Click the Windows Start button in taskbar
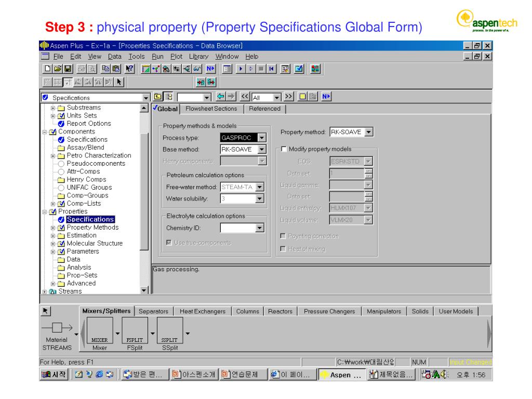This screenshot has height=399, width=532. (54, 375)
